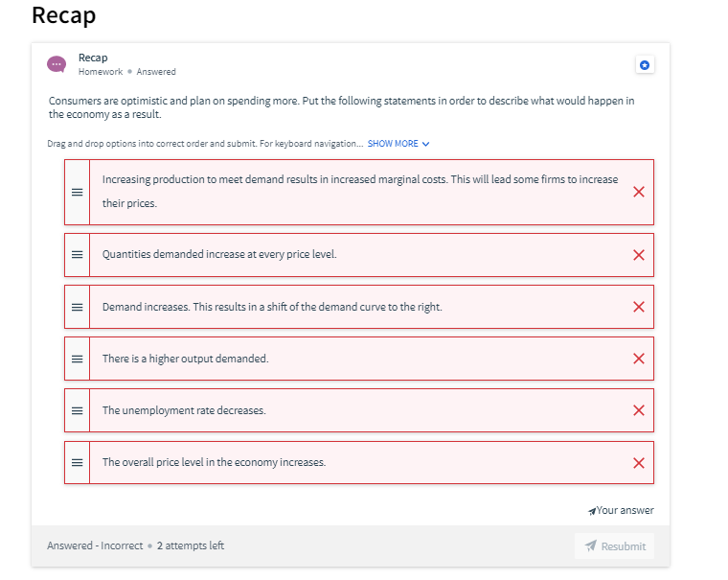Click the purple chat bubble Recap icon
This screenshot has height=580, width=728.
click(x=57, y=64)
